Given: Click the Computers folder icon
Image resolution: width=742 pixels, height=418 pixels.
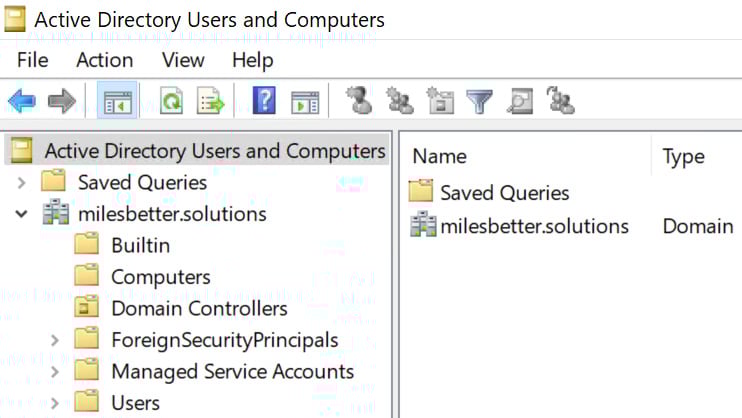Looking at the screenshot, I should click(x=87, y=275).
